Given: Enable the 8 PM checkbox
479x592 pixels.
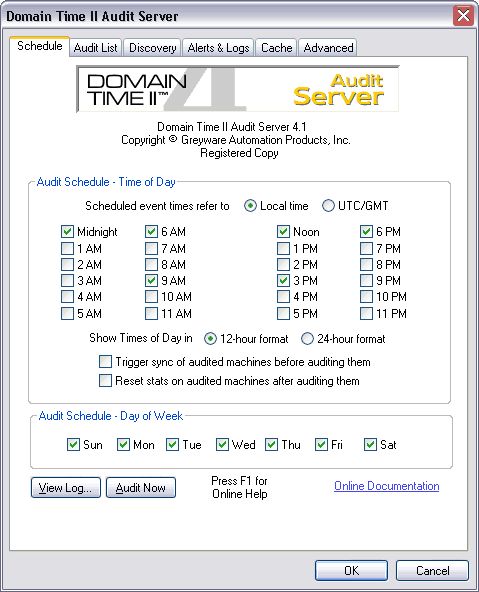Looking at the screenshot, I should tap(366, 264).
